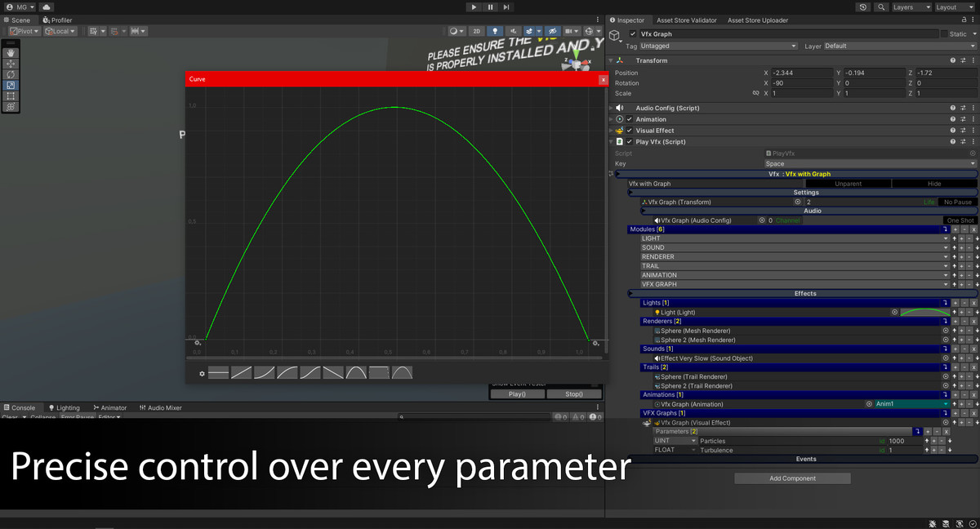Click the Hide button
The height and width of the screenshot is (529, 980).
(934, 184)
